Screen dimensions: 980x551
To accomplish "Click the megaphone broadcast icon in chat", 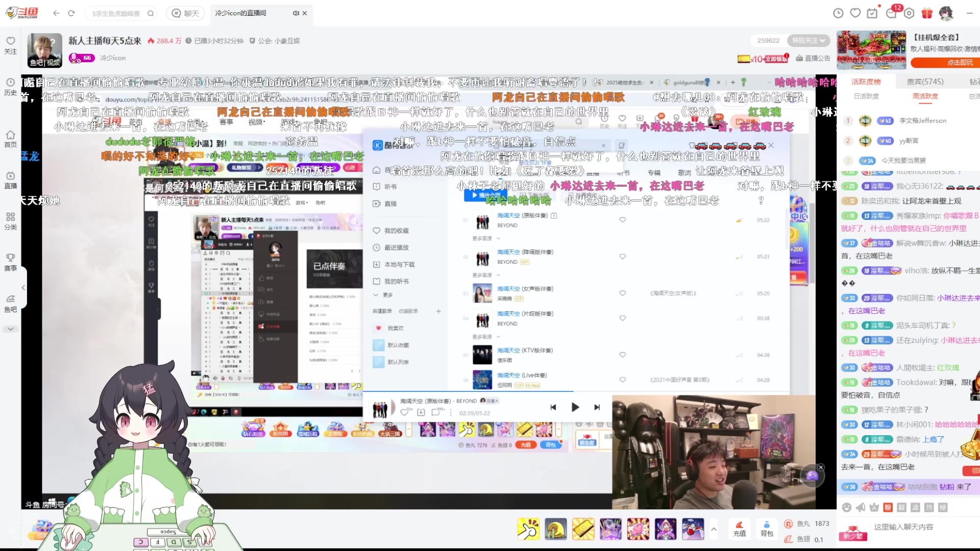I will (861, 507).
